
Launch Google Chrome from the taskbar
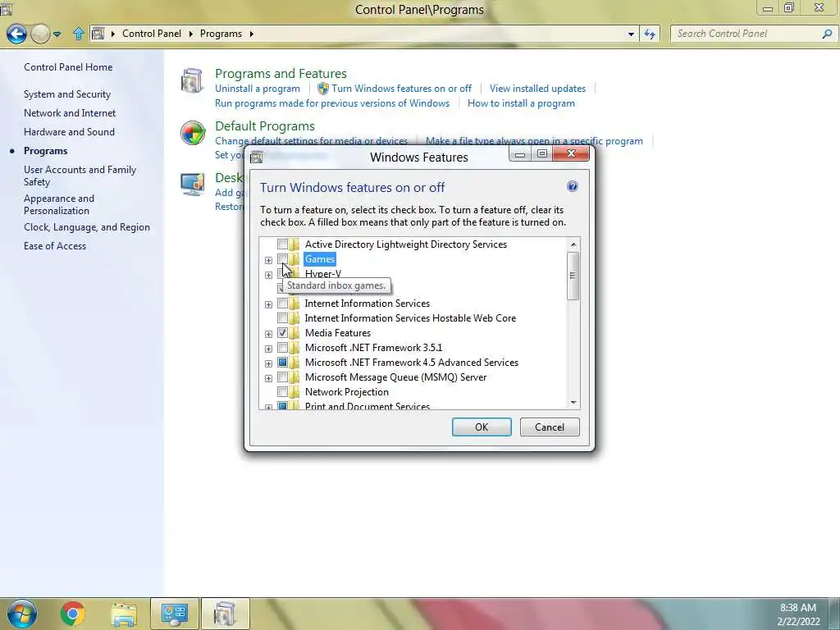pyautogui.click(x=72, y=614)
